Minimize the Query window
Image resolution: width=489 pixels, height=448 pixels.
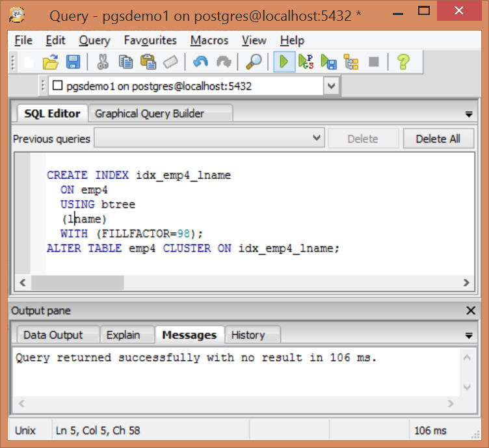point(397,13)
